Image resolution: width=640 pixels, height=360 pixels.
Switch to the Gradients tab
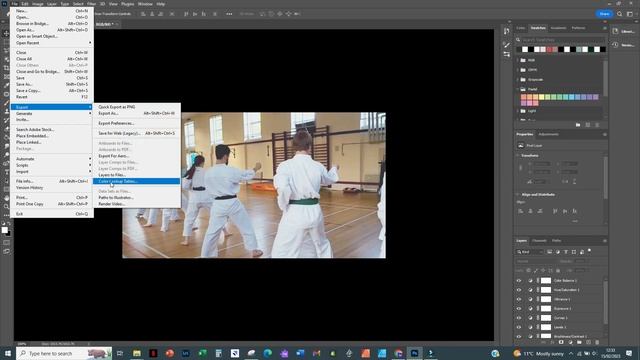pyautogui.click(x=558, y=28)
